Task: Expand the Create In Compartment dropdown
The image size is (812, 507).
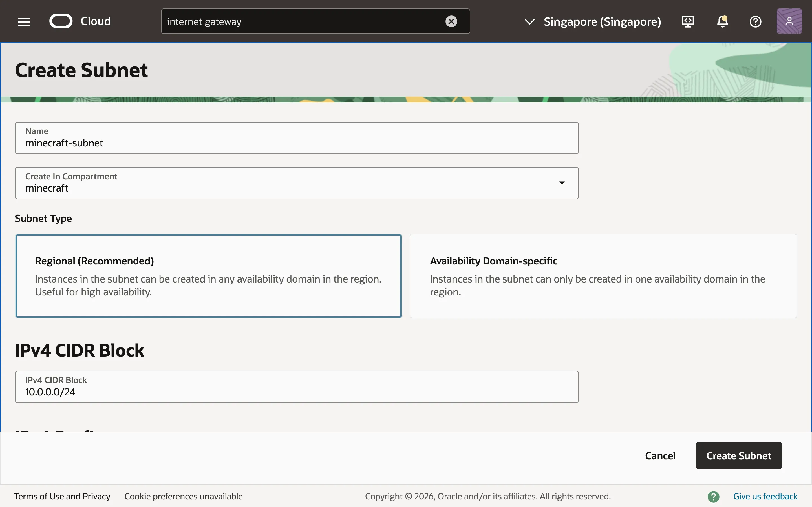Action: pos(562,183)
